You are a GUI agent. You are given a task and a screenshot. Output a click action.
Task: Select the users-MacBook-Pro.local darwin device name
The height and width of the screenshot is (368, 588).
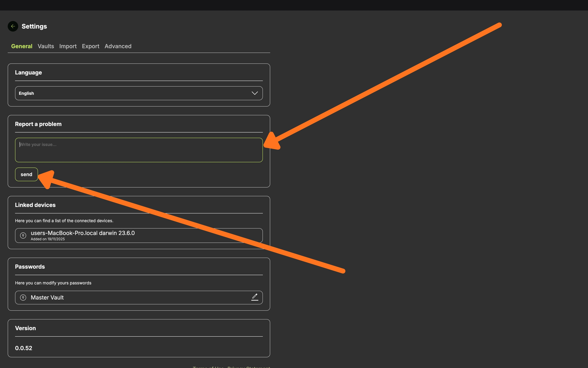pyautogui.click(x=82, y=233)
